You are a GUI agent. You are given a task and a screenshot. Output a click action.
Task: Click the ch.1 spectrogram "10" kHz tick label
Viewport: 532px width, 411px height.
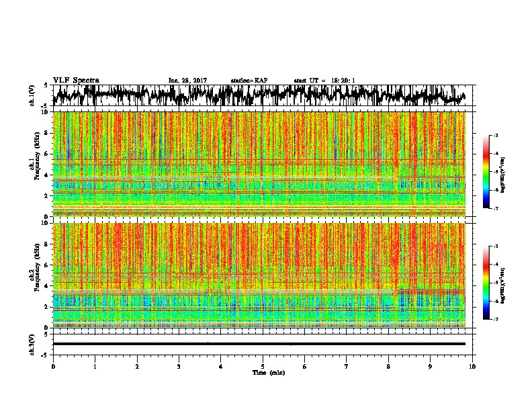click(44, 112)
